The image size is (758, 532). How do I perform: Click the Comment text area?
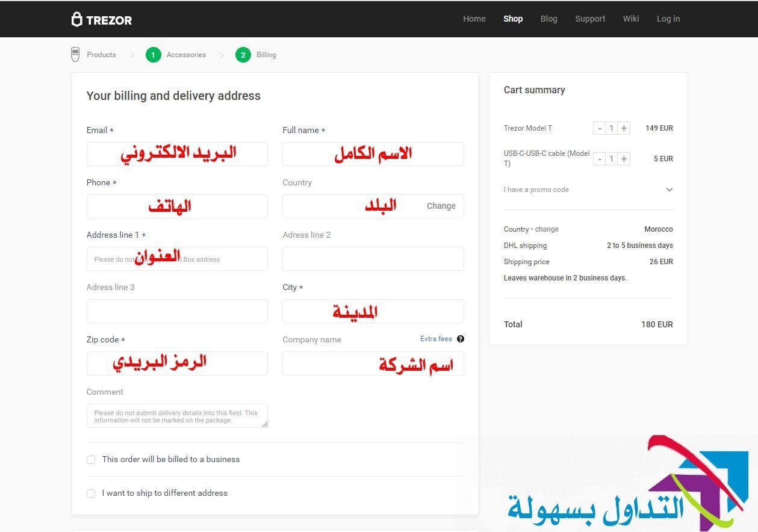[177, 415]
